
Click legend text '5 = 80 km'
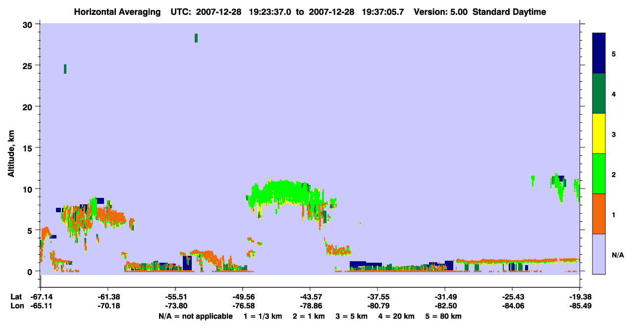[443, 316]
